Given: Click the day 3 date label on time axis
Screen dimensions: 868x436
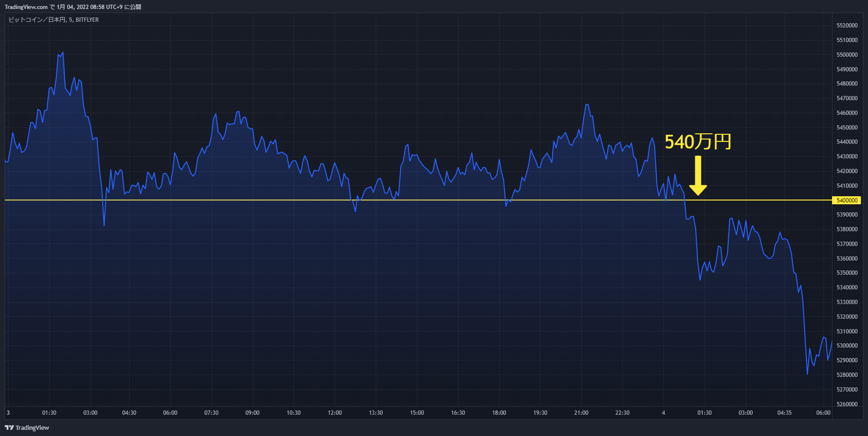Looking at the screenshot, I should [8, 413].
